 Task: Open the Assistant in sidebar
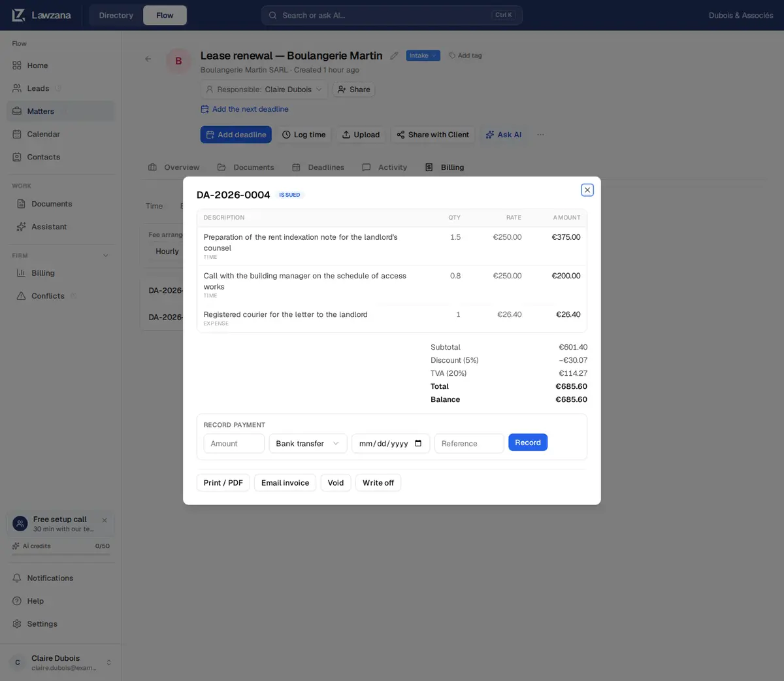[60, 227]
